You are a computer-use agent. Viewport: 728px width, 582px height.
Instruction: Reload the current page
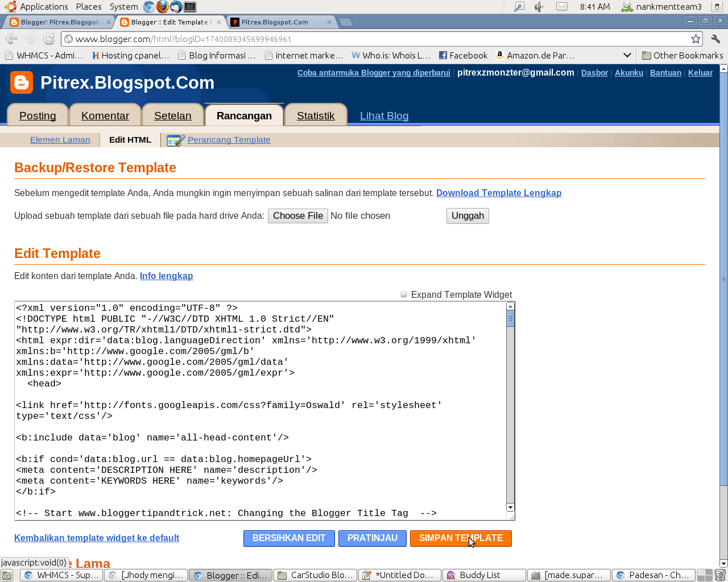(49, 39)
